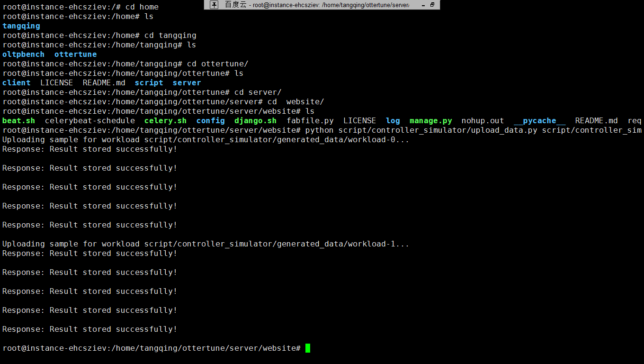This screenshot has width=644, height=364.
Task: Select the config directory in the listing
Action: click(210, 120)
